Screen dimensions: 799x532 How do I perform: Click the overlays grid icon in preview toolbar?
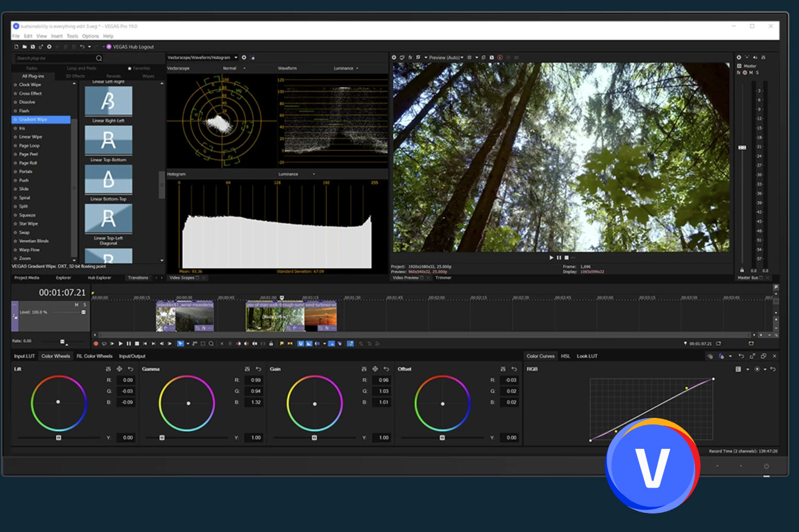pos(469,57)
